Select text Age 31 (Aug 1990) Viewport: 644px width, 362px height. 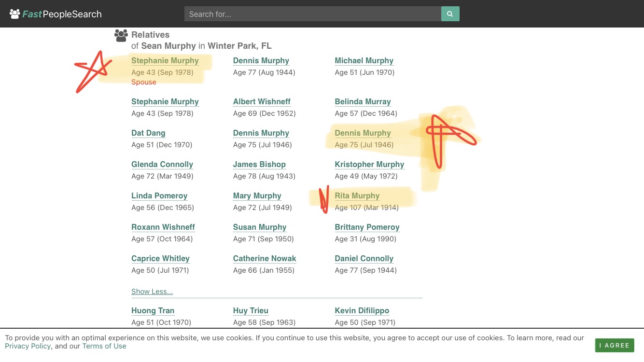[x=365, y=239]
